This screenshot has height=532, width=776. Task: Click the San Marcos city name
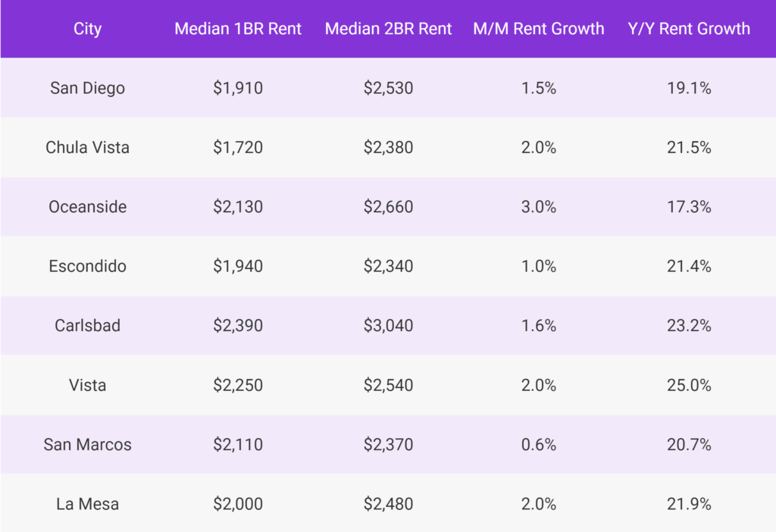point(87,445)
